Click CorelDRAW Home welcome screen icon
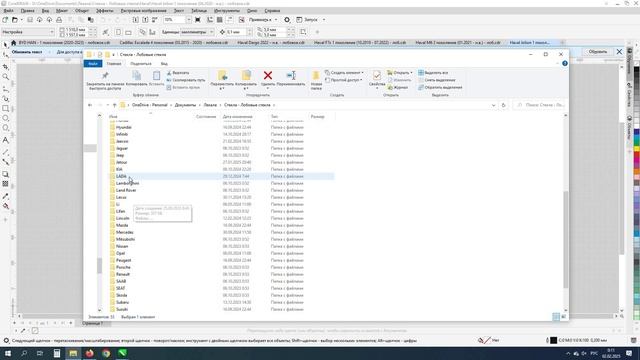This screenshot has width=640, height=360. click(x=13, y=42)
